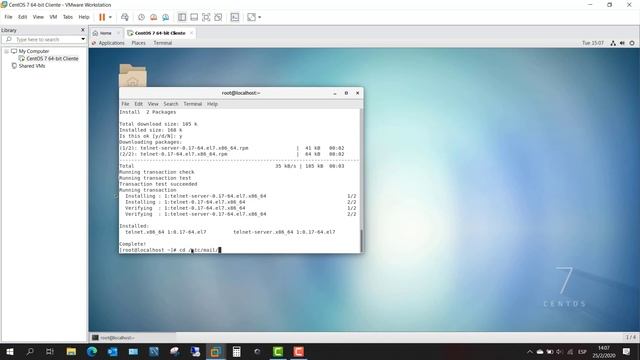Open the VMware Edit menu
The width and height of the screenshot is (640, 360).
[22, 17]
